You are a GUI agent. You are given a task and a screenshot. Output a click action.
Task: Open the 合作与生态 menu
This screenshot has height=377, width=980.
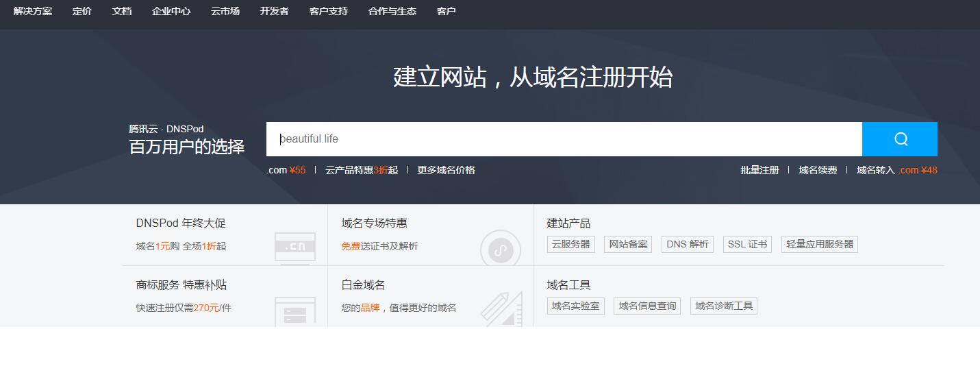(x=392, y=11)
